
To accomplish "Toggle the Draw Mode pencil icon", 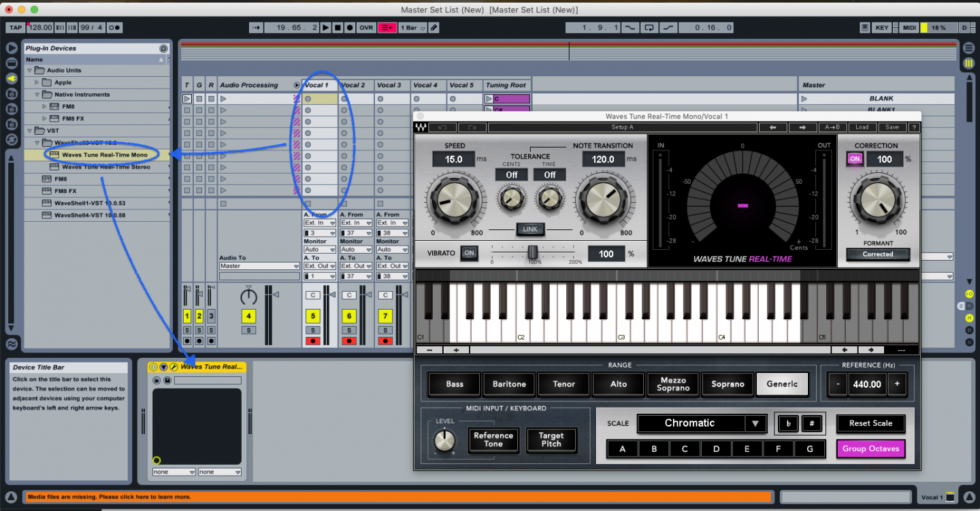I will (434, 28).
